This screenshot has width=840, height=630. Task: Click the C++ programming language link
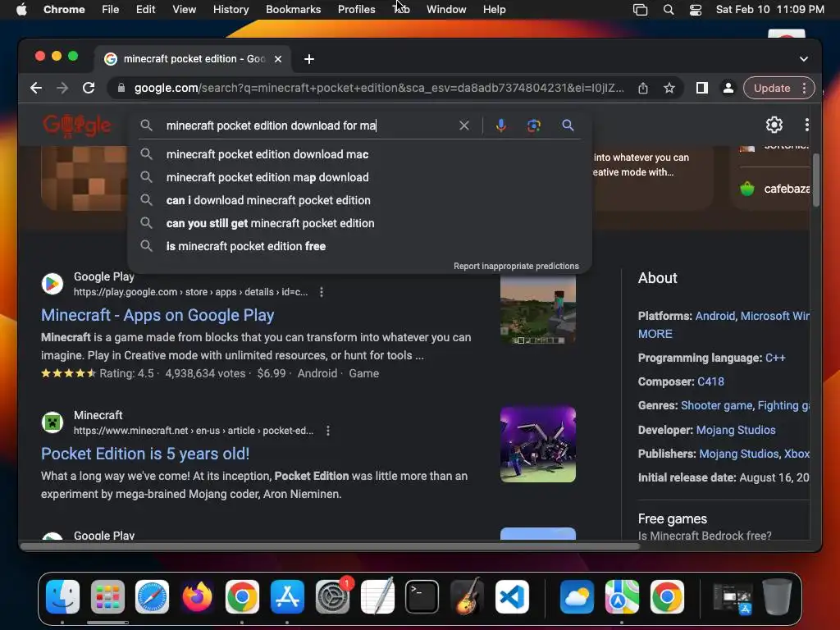click(775, 358)
